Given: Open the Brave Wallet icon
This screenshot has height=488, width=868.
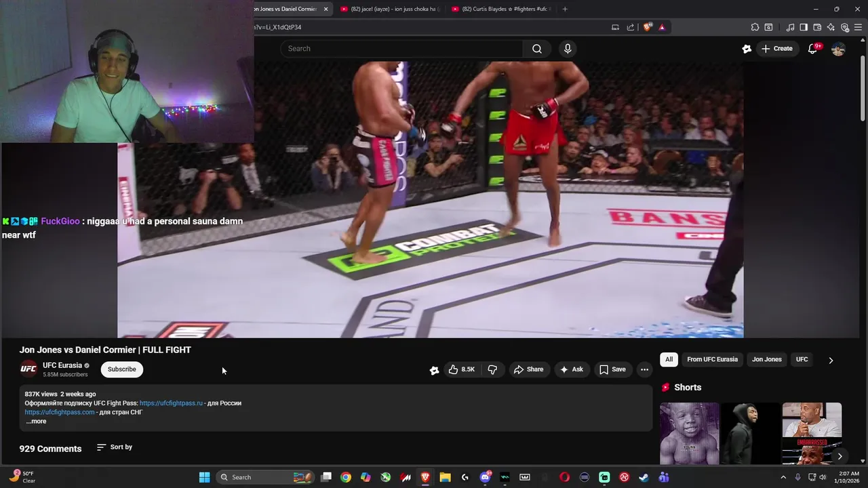Looking at the screenshot, I should coord(817,27).
